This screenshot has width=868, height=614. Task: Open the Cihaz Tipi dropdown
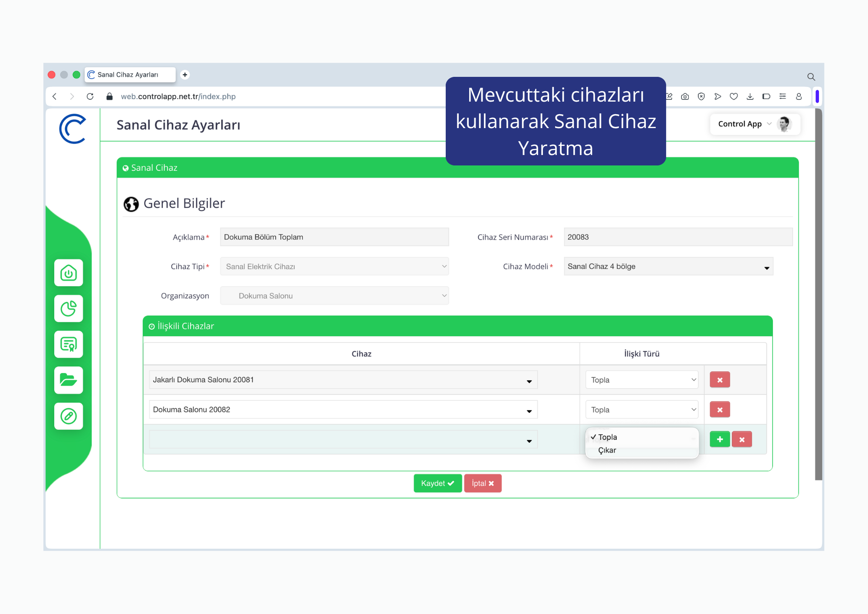[334, 266]
